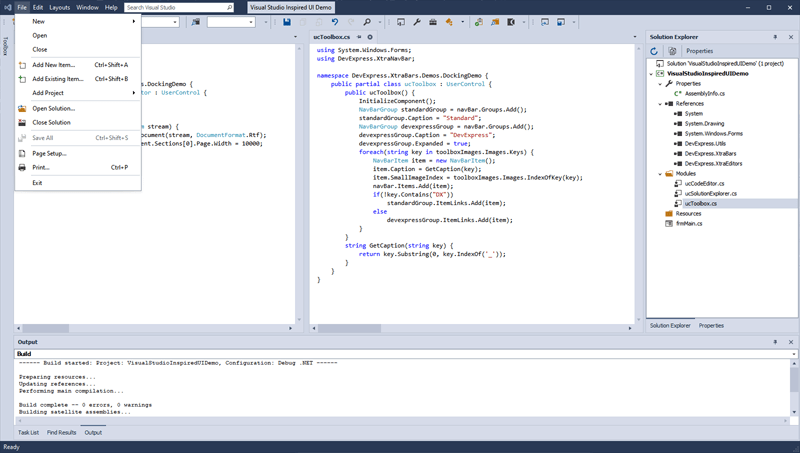The image size is (800, 453).
Task: Switch to the Find Results tab
Action: 61,433
